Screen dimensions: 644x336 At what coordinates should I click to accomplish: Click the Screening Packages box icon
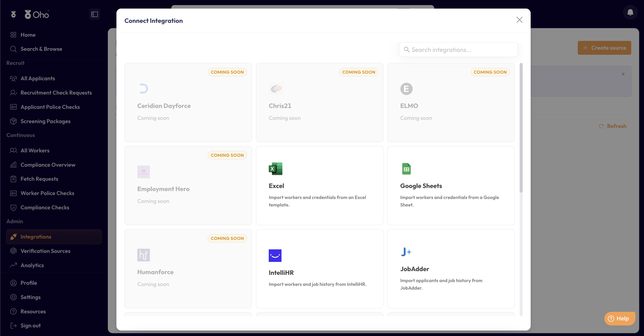[x=13, y=121]
